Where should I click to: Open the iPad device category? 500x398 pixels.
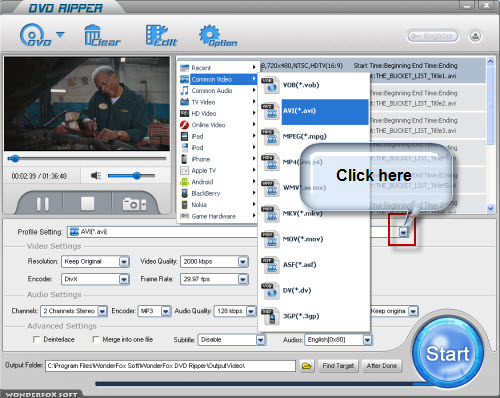pyautogui.click(x=218, y=136)
